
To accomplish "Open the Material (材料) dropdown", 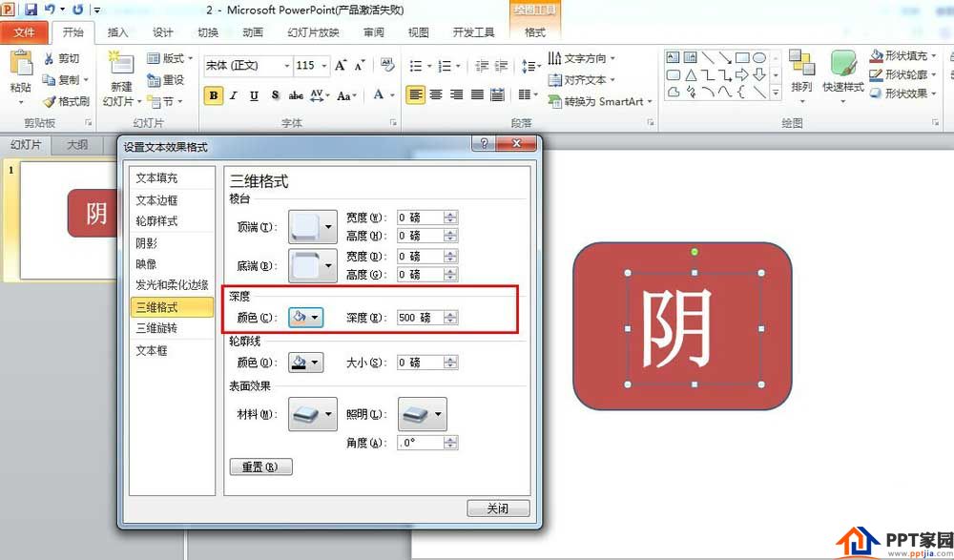I will click(x=313, y=414).
